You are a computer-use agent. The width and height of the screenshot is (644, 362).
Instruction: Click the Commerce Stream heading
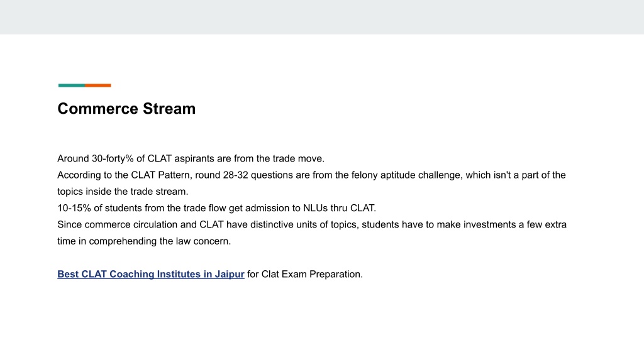pyautogui.click(x=126, y=109)
